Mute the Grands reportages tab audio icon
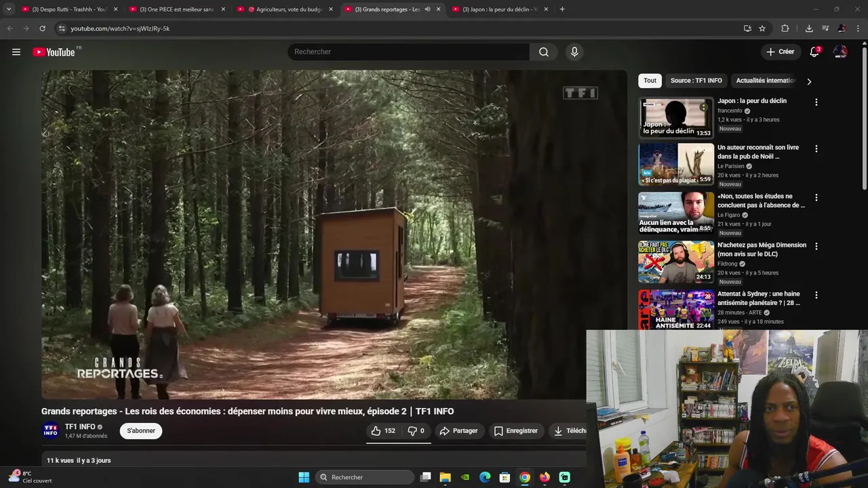This screenshot has height=488, width=868. point(427,9)
